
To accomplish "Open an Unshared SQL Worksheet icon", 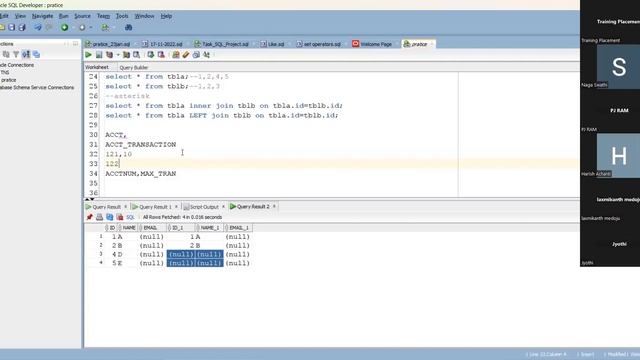I will 176,55.
